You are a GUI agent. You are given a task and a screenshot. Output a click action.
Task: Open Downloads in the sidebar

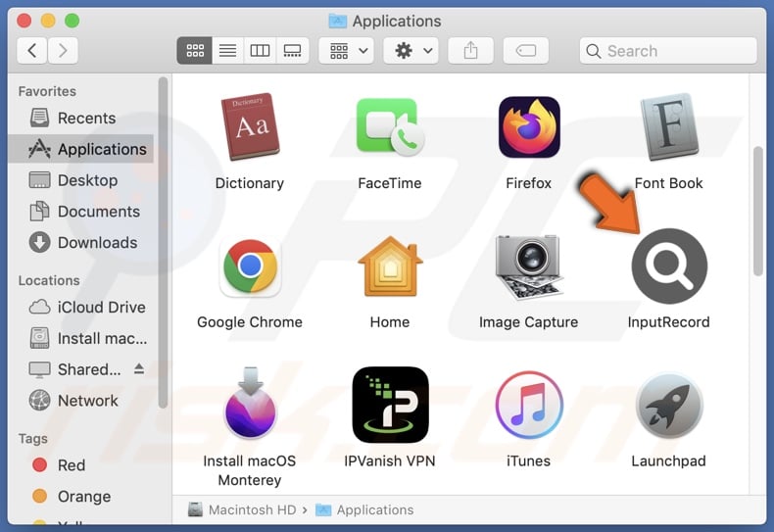(x=81, y=242)
